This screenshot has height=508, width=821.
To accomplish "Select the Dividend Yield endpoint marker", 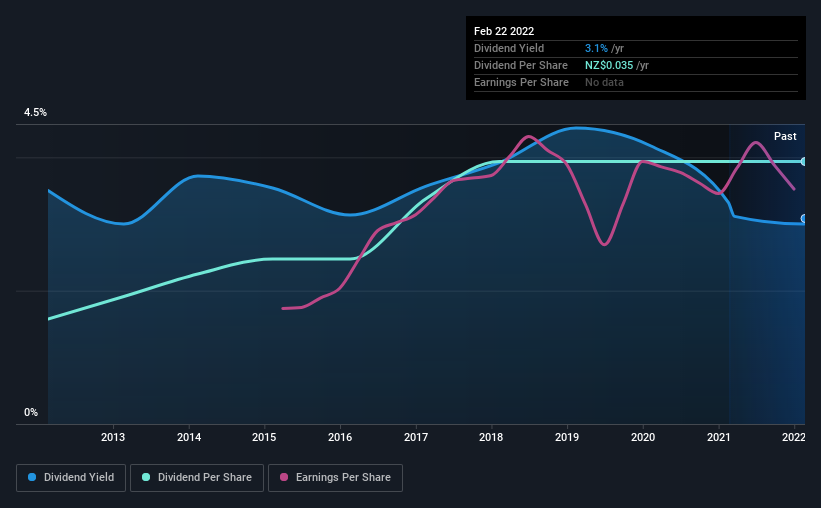I will 804,218.
